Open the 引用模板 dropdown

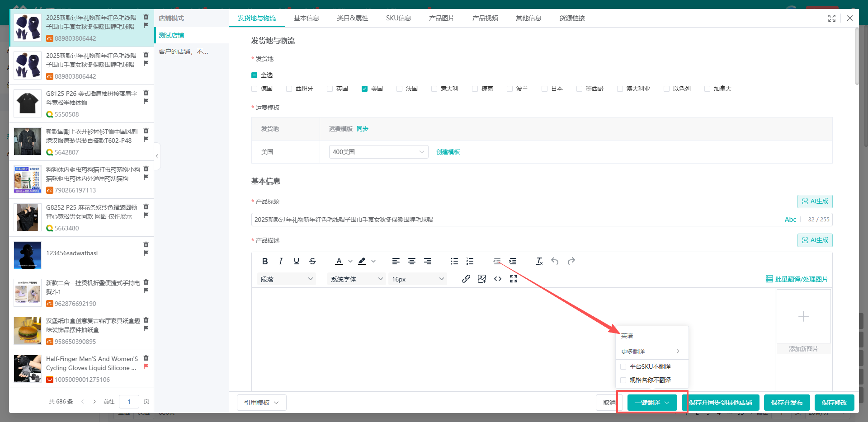(x=262, y=403)
